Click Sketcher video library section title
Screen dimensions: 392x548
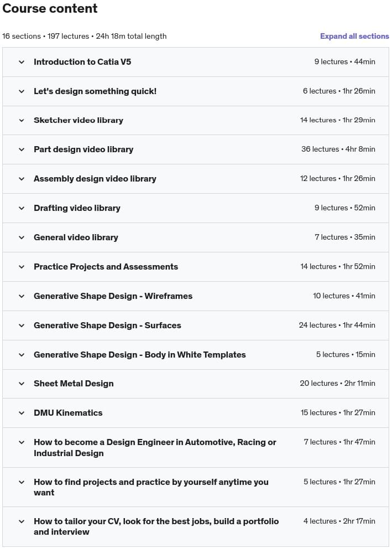[79, 120]
